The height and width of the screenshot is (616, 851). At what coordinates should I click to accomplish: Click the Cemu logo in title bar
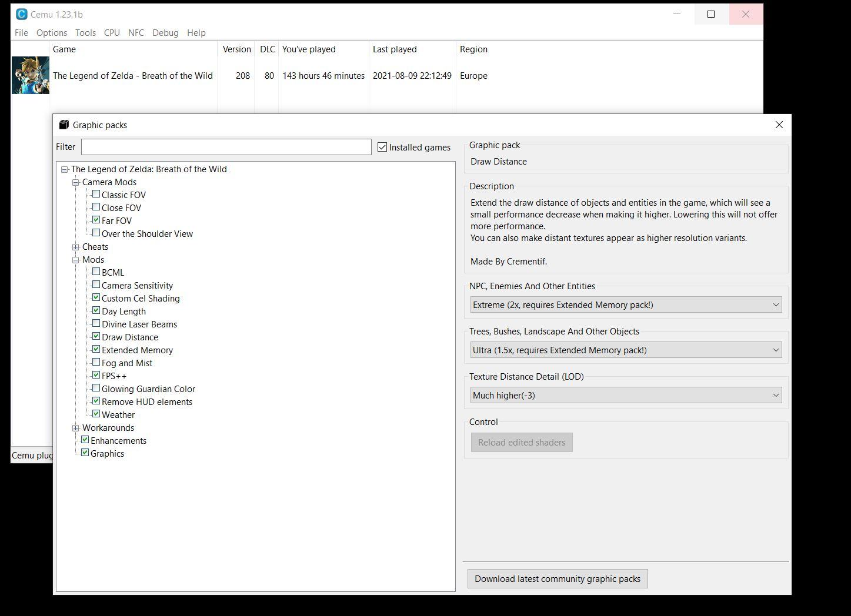[22, 14]
